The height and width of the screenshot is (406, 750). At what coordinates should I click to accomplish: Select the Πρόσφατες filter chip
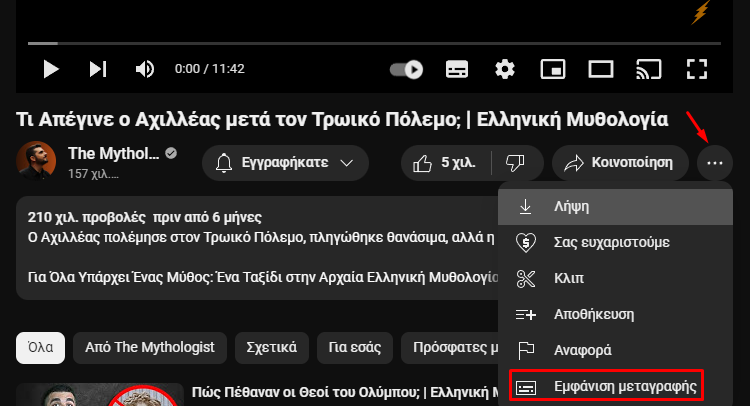point(450,348)
